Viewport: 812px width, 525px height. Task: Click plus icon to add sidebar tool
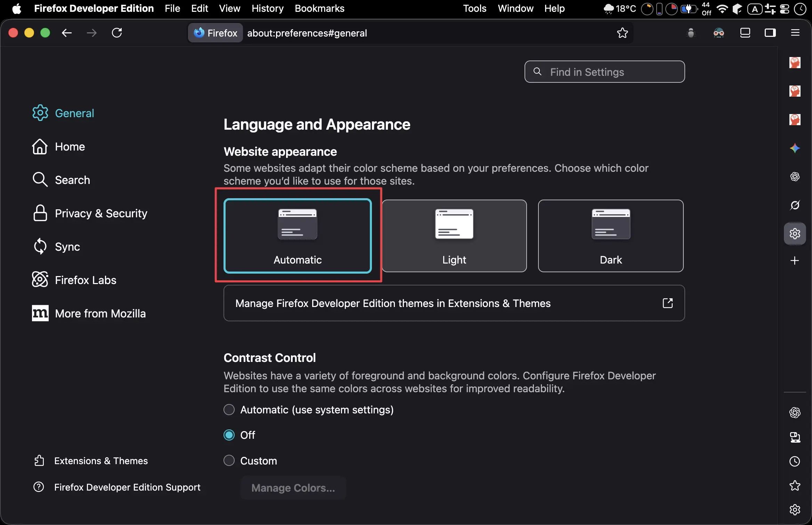tap(795, 261)
